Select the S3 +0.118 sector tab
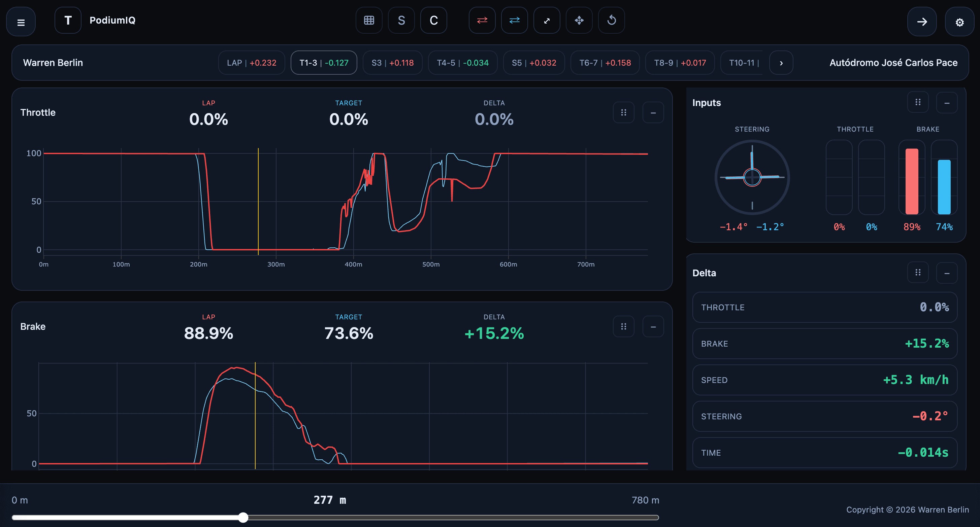 392,63
